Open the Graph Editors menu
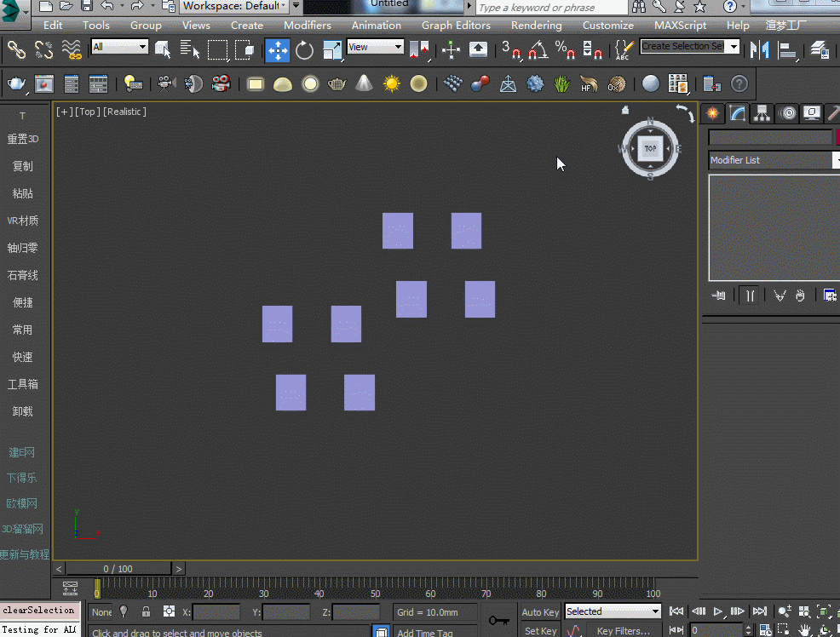This screenshot has height=637, width=840. coord(456,26)
